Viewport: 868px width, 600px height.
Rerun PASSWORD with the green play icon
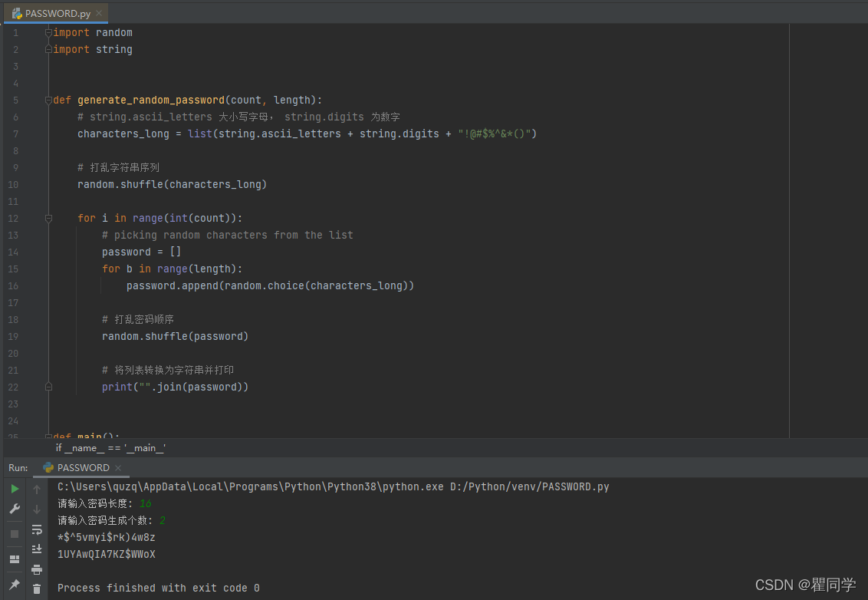pos(15,489)
